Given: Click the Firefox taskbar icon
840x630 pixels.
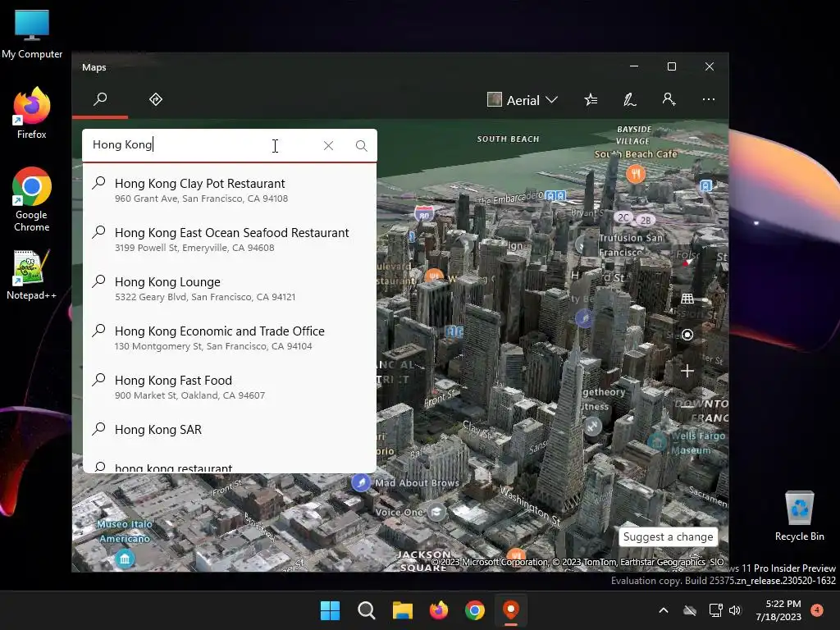Looking at the screenshot, I should point(439,610).
